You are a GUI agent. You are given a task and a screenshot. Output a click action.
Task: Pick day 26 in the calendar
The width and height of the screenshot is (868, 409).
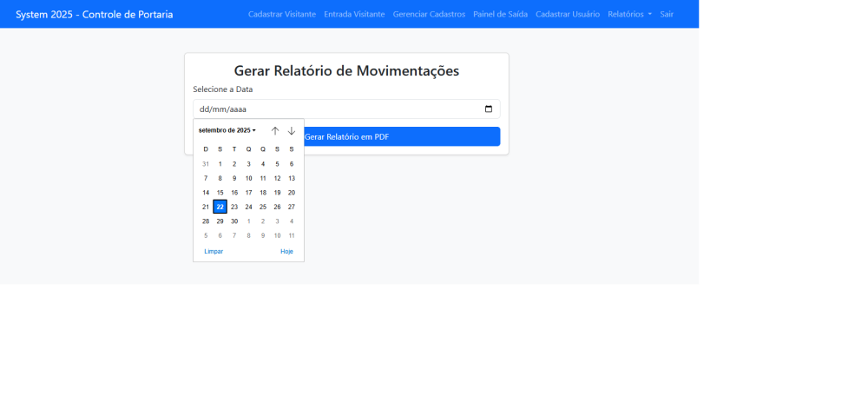tap(278, 207)
